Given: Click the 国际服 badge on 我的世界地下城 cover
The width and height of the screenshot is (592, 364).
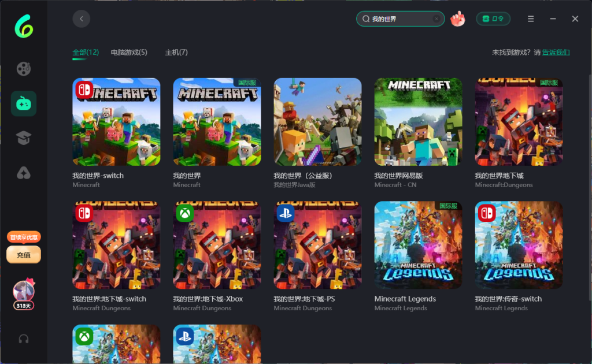Looking at the screenshot, I should pyautogui.click(x=549, y=82).
